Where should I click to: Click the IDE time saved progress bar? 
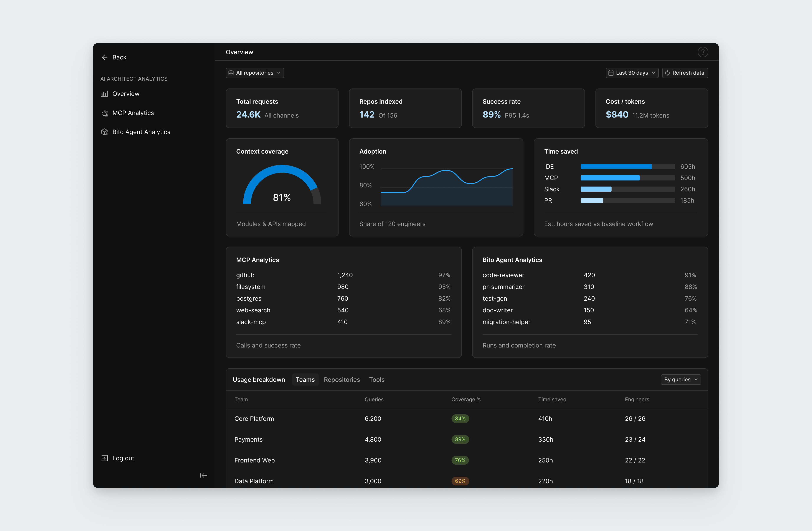[x=627, y=167]
